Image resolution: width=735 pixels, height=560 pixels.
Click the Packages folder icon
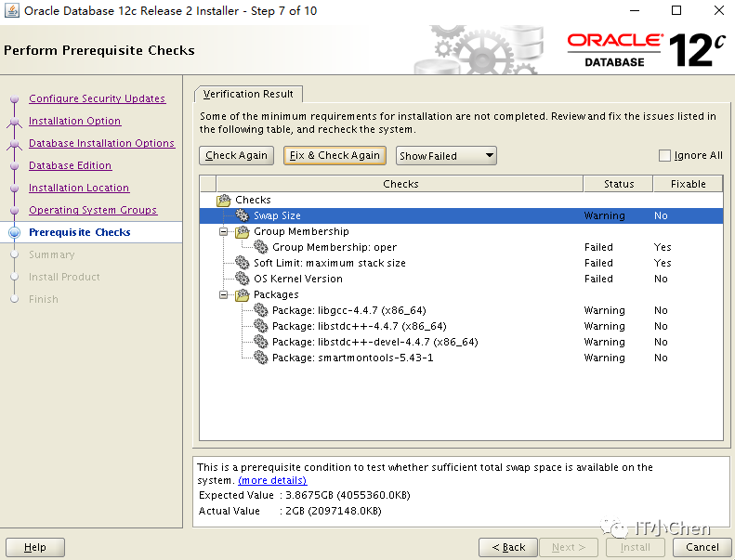tap(242, 294)
